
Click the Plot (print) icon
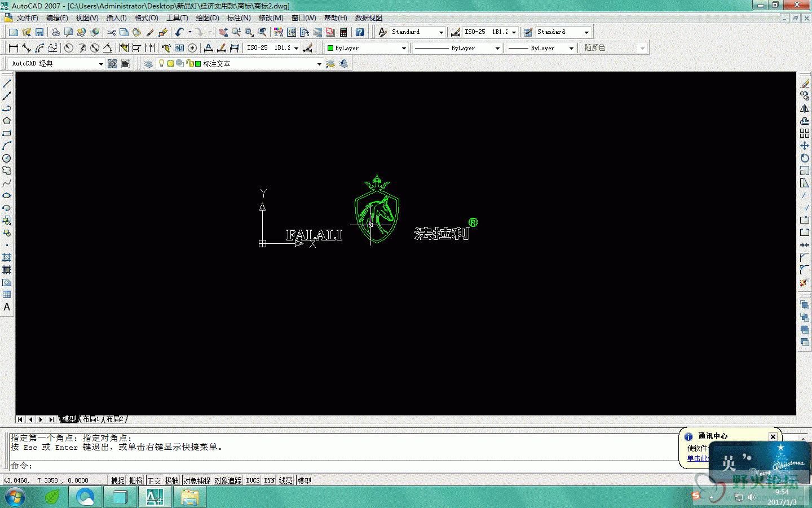pos(56,32)
